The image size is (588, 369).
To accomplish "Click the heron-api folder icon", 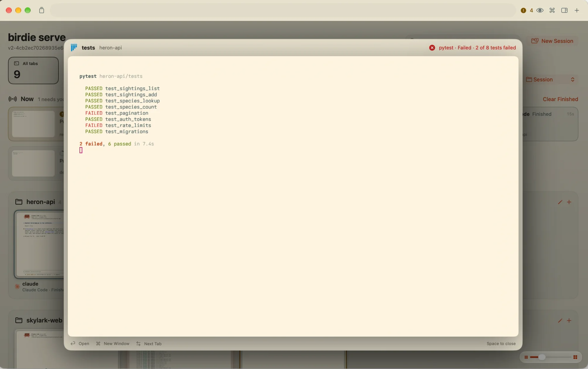I will tap(19, 202).
